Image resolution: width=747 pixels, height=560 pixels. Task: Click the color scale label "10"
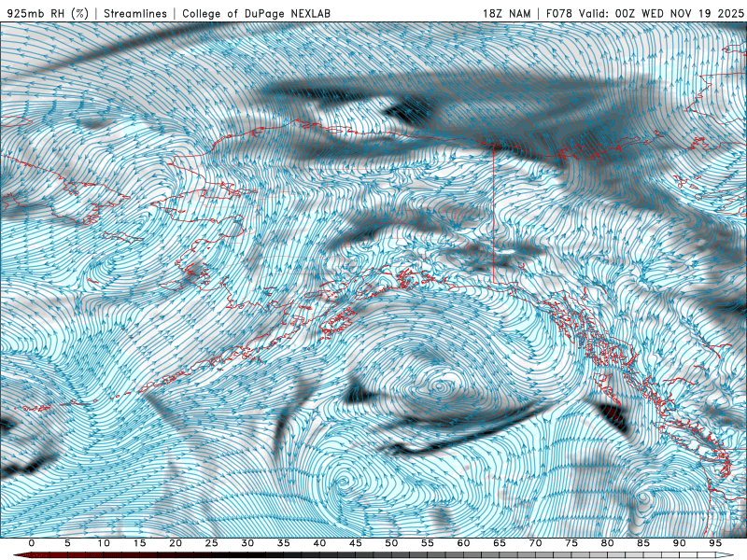pos(104,543)
